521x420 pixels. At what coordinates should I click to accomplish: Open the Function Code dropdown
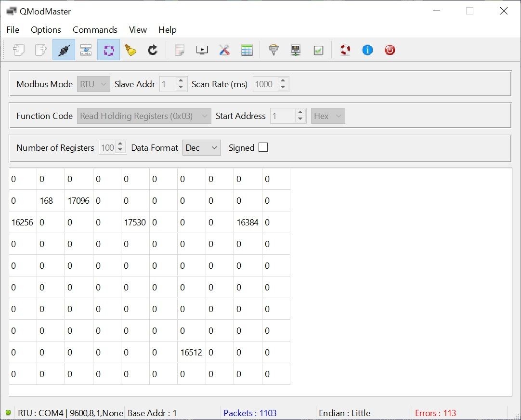[x=144, y=116]
